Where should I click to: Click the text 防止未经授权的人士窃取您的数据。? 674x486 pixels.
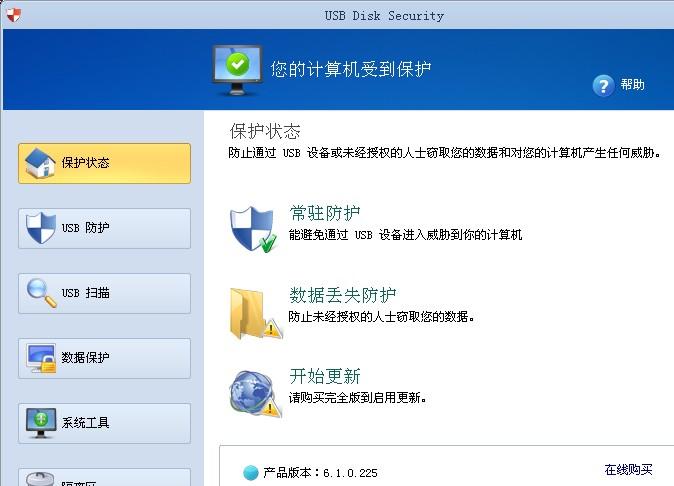coord(382,317)
